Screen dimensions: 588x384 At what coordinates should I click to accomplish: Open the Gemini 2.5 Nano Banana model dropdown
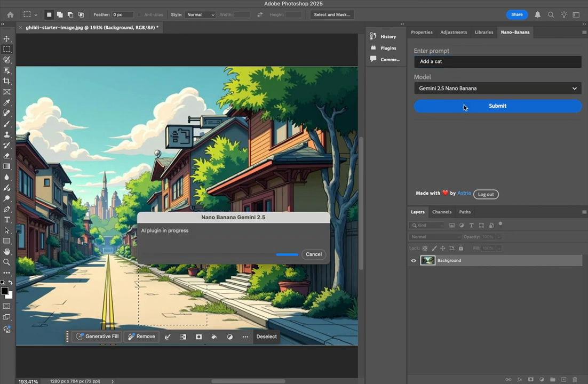coord(497,88)
